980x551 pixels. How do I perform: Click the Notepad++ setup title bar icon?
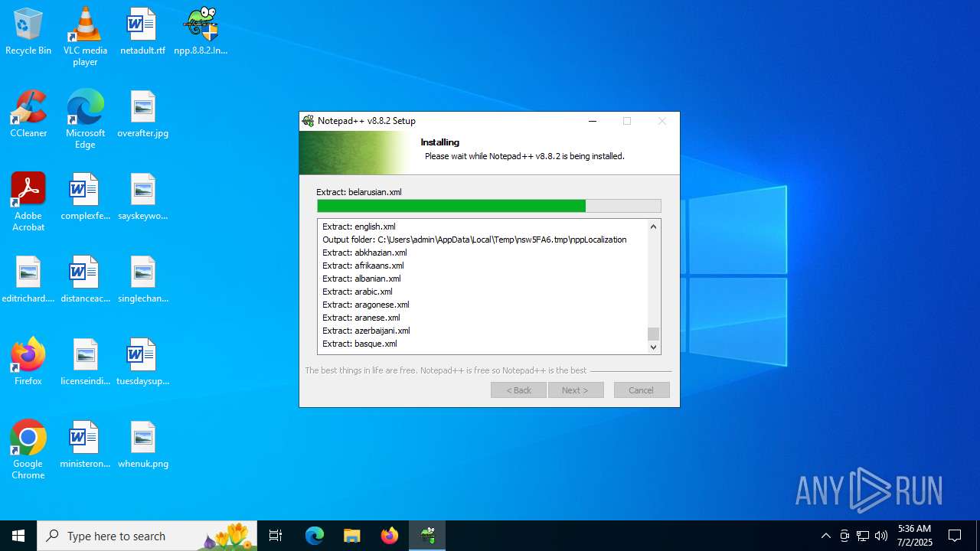click(x=308, y=121)
